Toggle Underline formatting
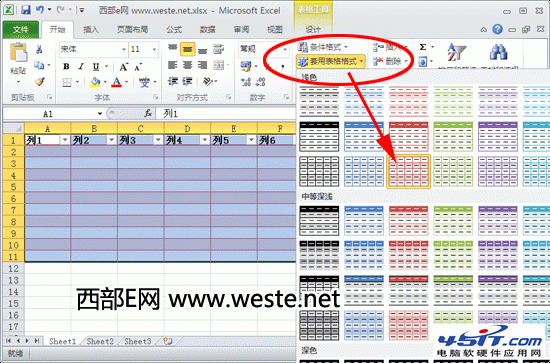This screenshot has width=550, height=363. tap(96, 66)
